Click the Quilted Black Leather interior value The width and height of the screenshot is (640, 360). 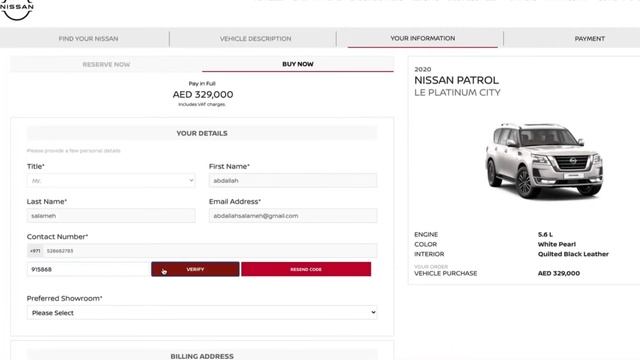tap(573, 254)
